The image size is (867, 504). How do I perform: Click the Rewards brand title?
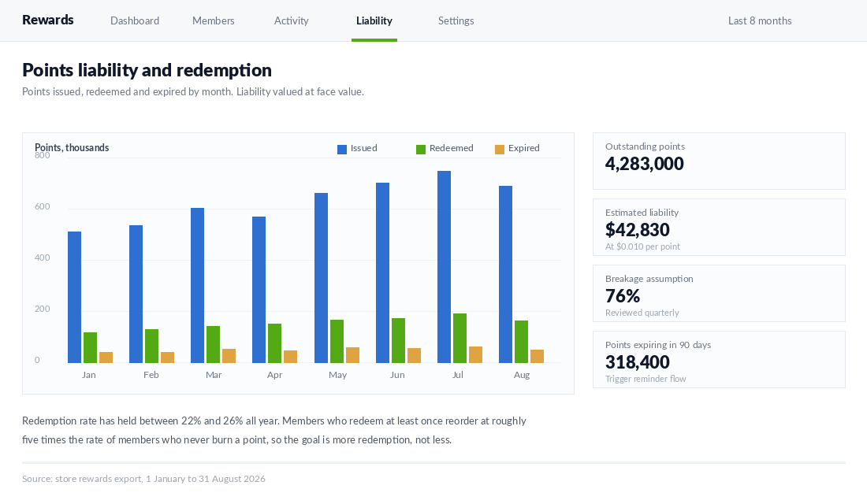47,20
